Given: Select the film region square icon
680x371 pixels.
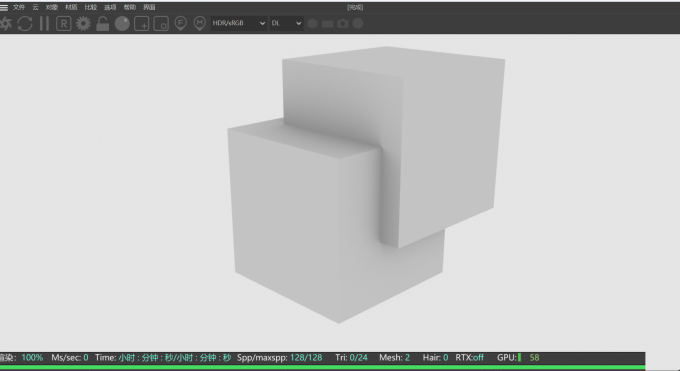Looking at the screenshot, I should click(161, 23).
